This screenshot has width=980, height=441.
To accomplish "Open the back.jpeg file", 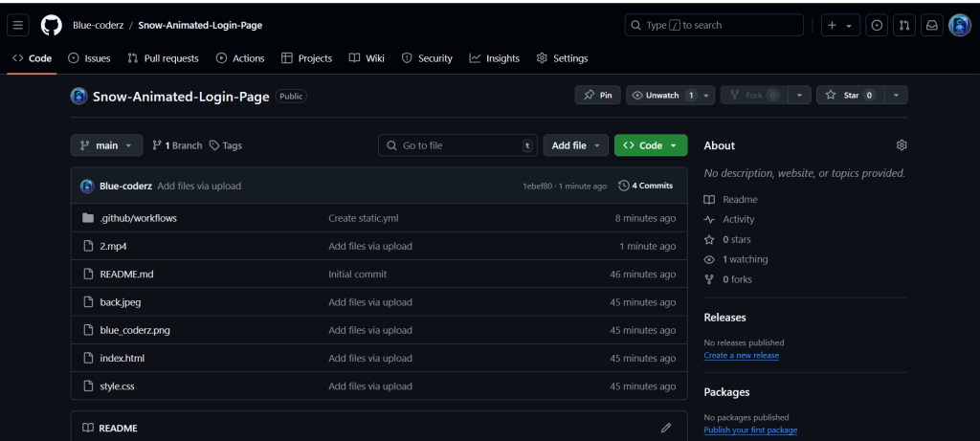I will pyautogui.click(x=120, y=302).
